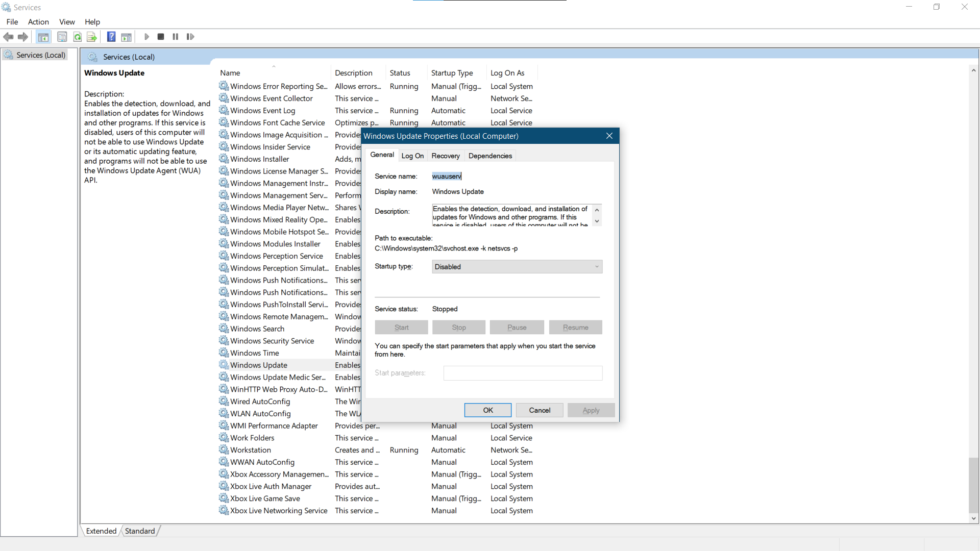Sort by the Name column header
This screenshot has height=551, width=980.
274,73
